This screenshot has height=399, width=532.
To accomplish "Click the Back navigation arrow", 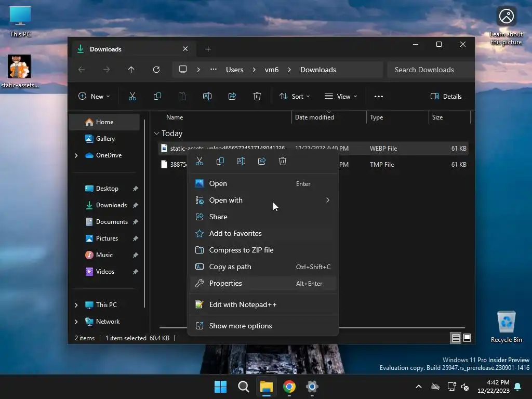I will tap(82, 70).
